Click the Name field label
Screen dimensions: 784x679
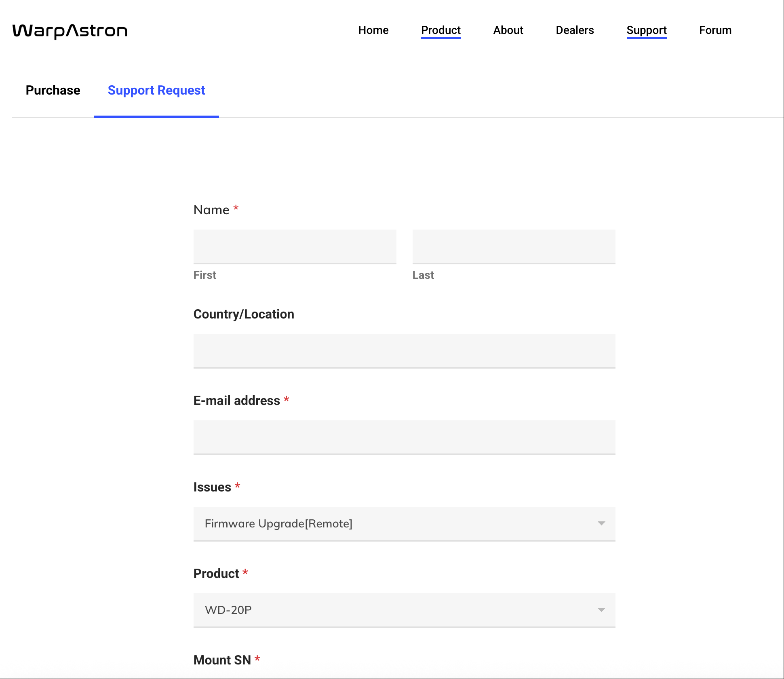[211, 210]
